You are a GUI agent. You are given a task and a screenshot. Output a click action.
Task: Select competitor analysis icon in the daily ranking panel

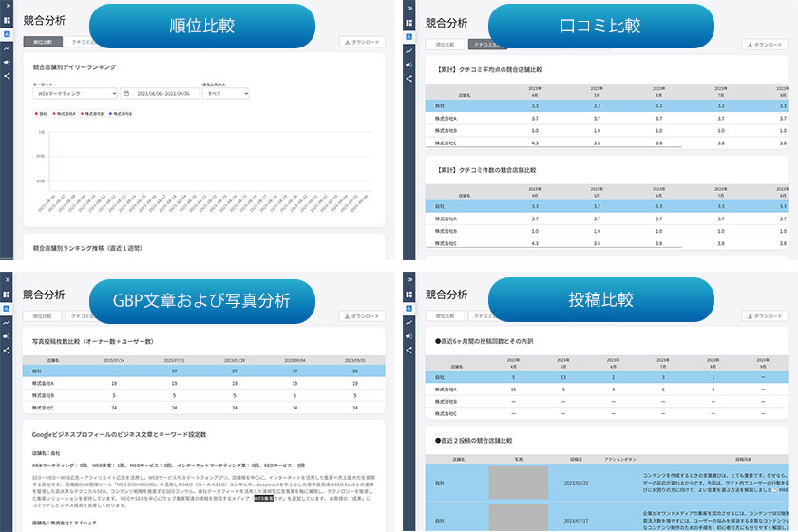[8, 34]
